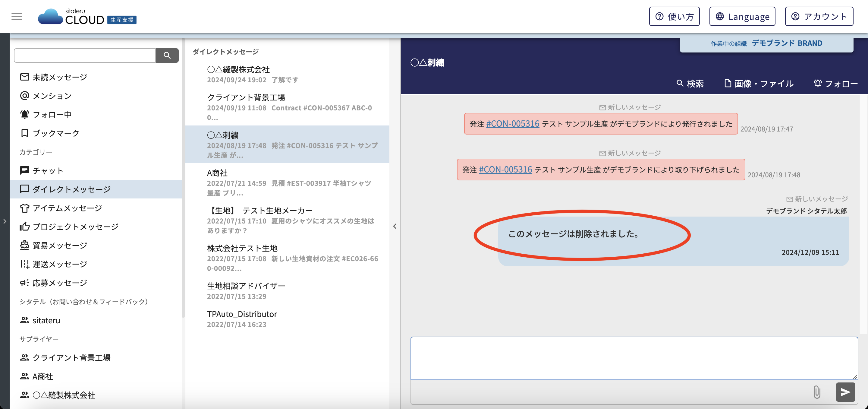Click the bookmark icon beside ブックマーク

pos(25,133)
